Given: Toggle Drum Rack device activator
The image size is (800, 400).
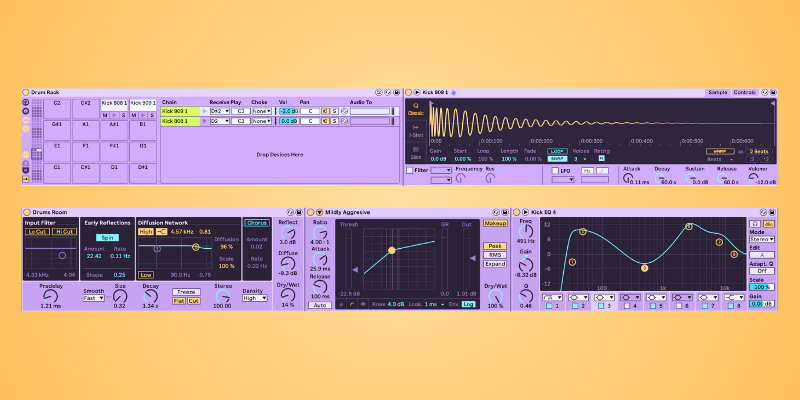Looking at the screenshot, I should click(x=26, y=92).
